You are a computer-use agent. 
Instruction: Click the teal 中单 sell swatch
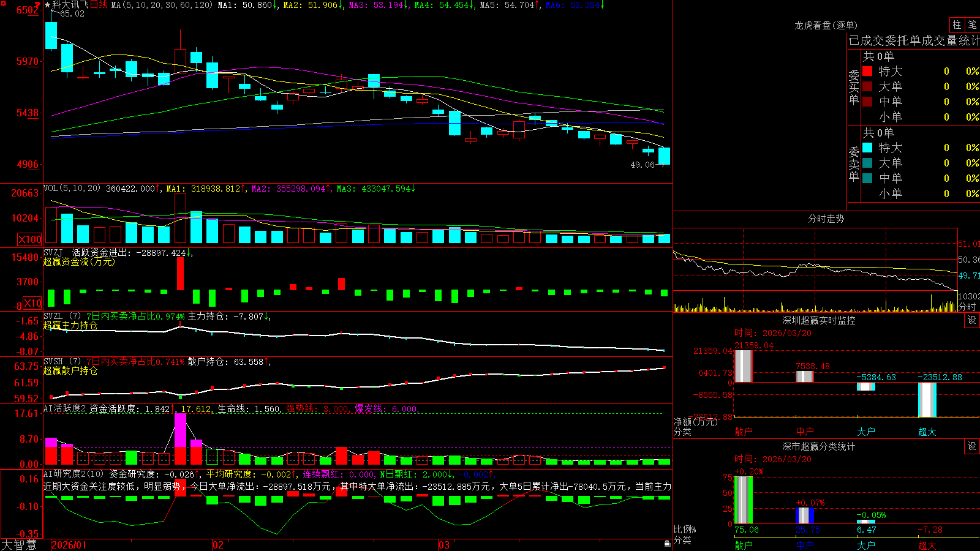867,178
